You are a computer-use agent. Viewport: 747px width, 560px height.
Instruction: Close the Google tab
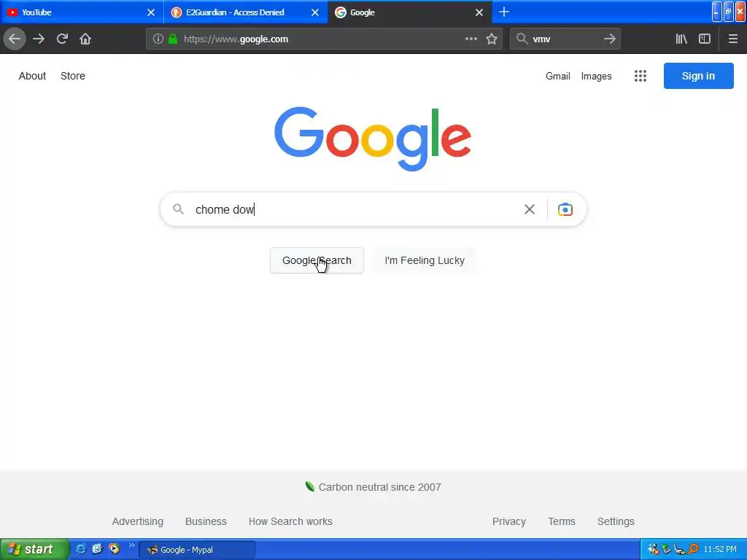tap(479, 12)
